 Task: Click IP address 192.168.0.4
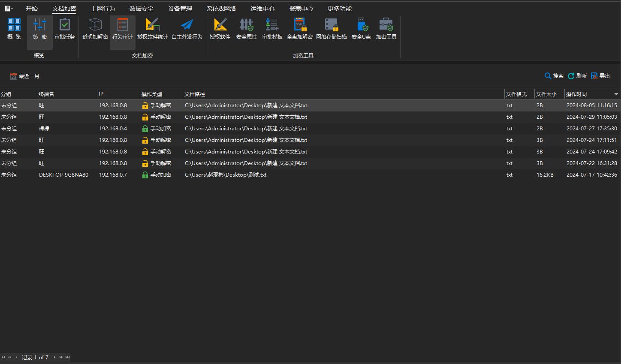tap(113, 129)
